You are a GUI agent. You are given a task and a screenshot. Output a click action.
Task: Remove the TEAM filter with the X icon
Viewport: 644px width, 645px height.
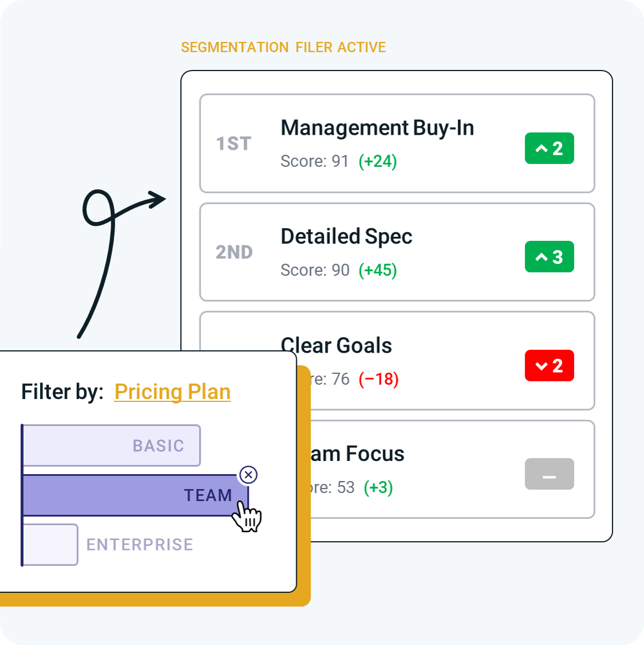248,475
